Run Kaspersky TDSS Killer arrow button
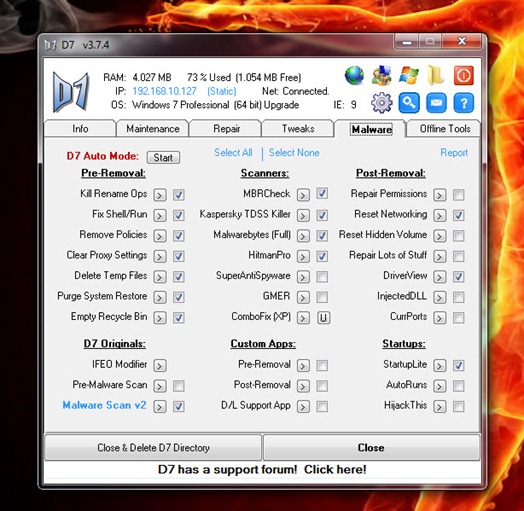 tap(303, 215)
